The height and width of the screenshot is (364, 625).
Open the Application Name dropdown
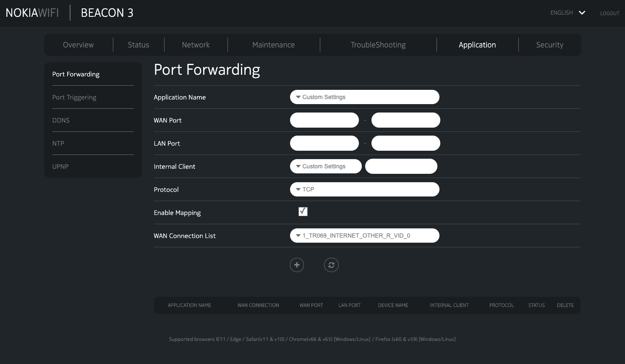pos(365,97)
